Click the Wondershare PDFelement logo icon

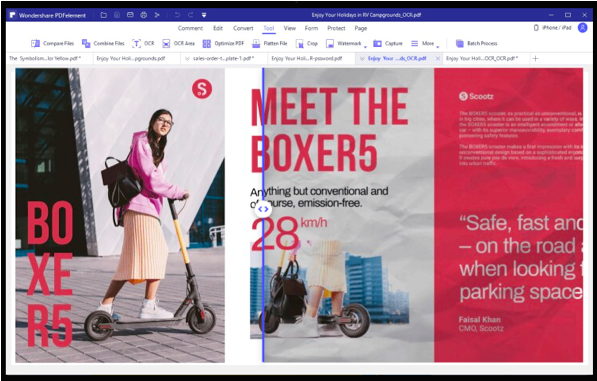click(x=13, y=15)
